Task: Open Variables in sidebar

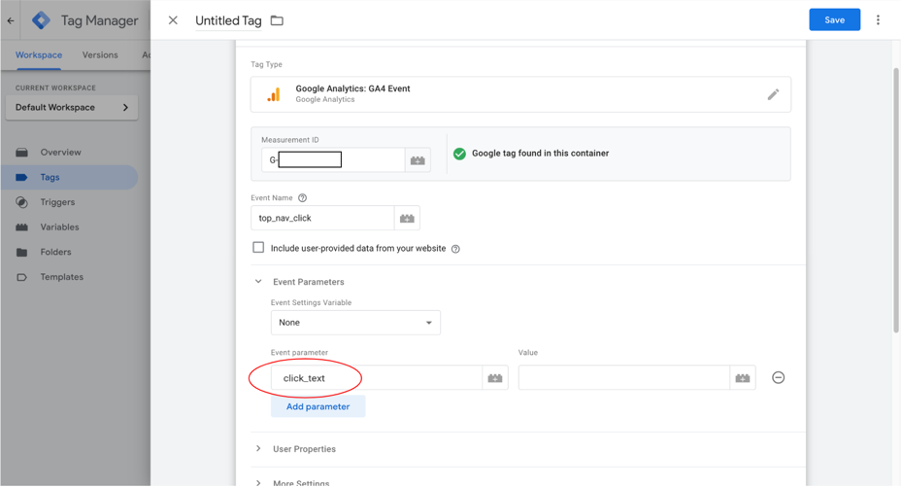Action: [59, 227]
